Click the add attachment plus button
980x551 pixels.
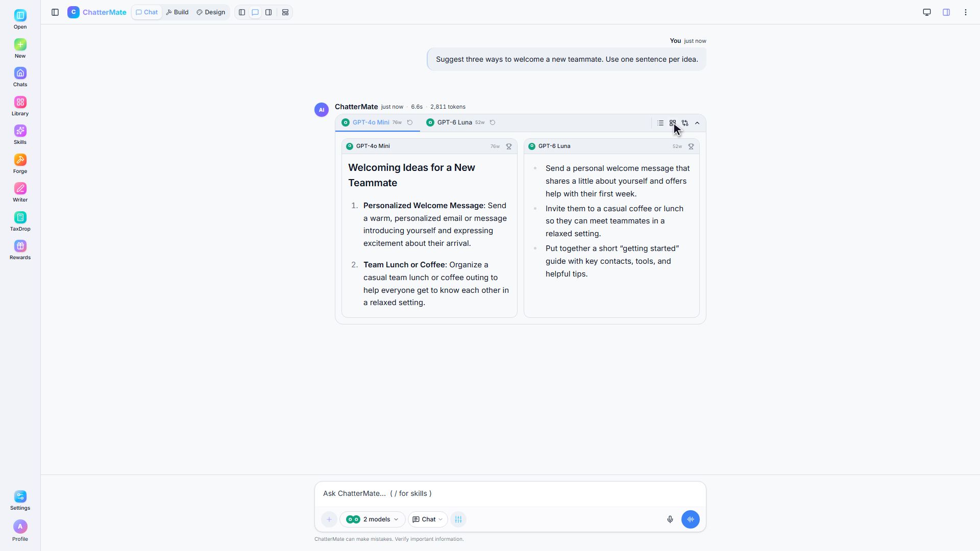pyautogui.click(x=329, y=519)
